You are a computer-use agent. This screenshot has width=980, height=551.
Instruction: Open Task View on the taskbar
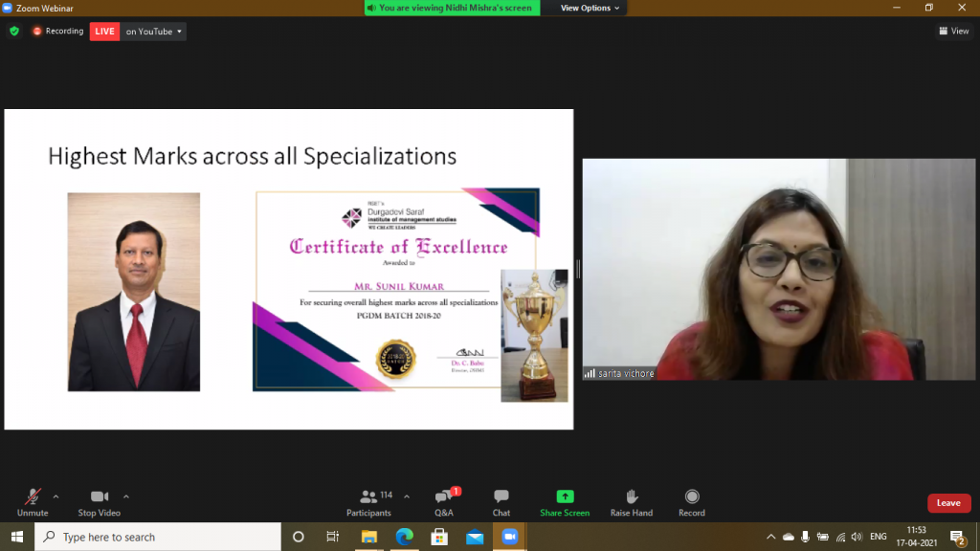[x=332, y=537]
